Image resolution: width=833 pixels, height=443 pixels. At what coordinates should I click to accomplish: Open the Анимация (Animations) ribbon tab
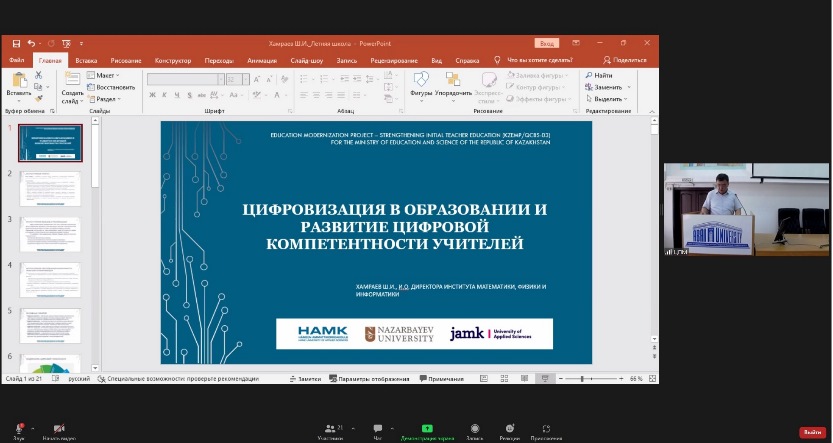pos(262,60)
